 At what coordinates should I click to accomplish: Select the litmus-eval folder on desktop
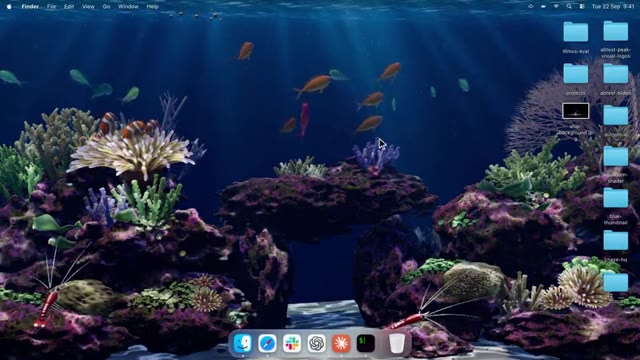576,32
